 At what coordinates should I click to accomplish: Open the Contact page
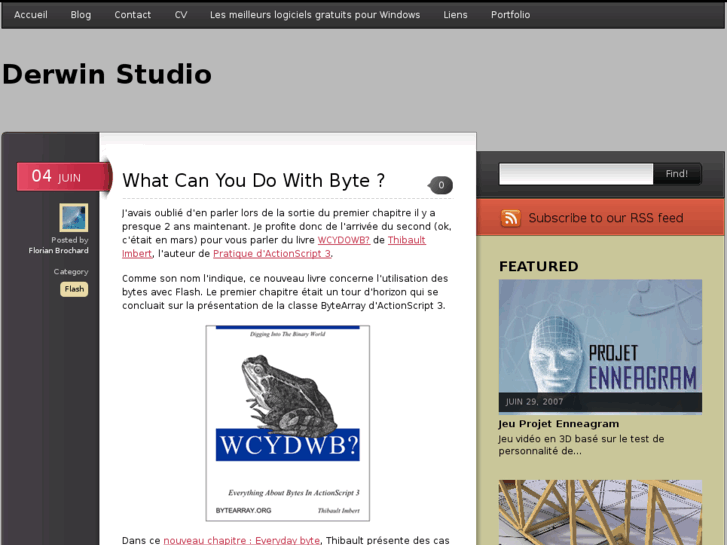(133, 15)
